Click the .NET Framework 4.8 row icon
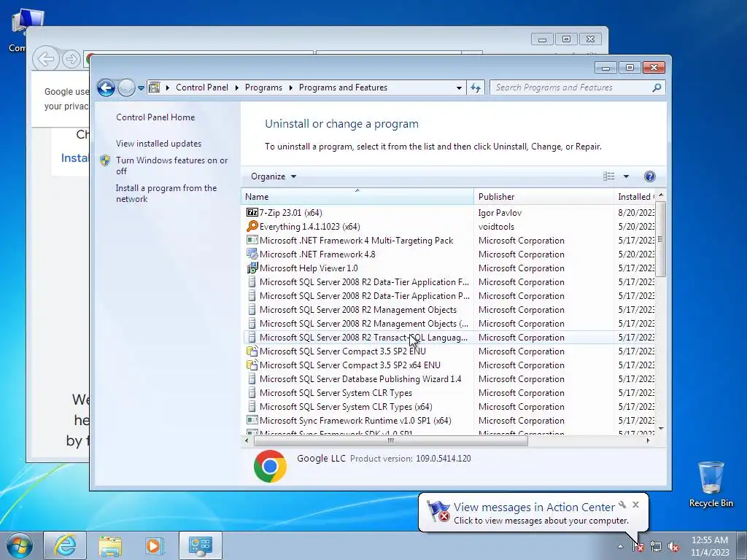Screen dimensions: 747x560 pos(252,254)
